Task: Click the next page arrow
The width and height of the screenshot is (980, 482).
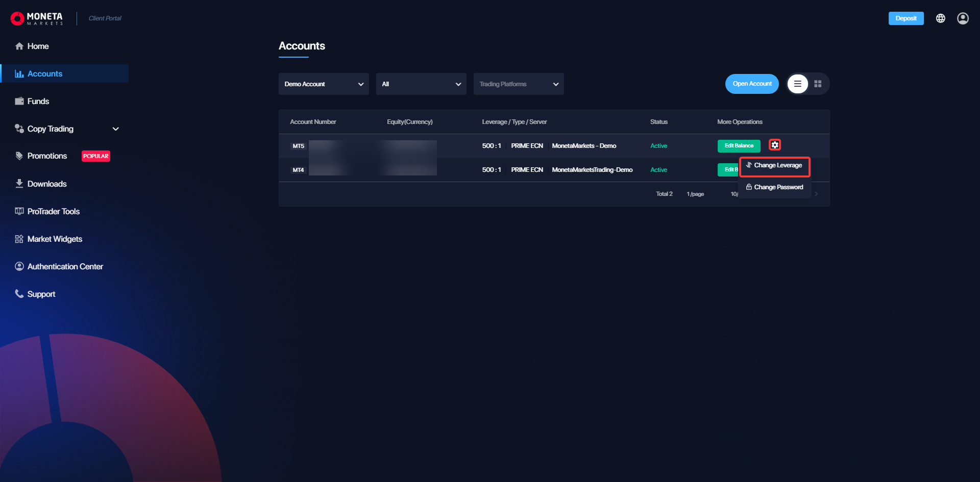Action: click(816, 194)
